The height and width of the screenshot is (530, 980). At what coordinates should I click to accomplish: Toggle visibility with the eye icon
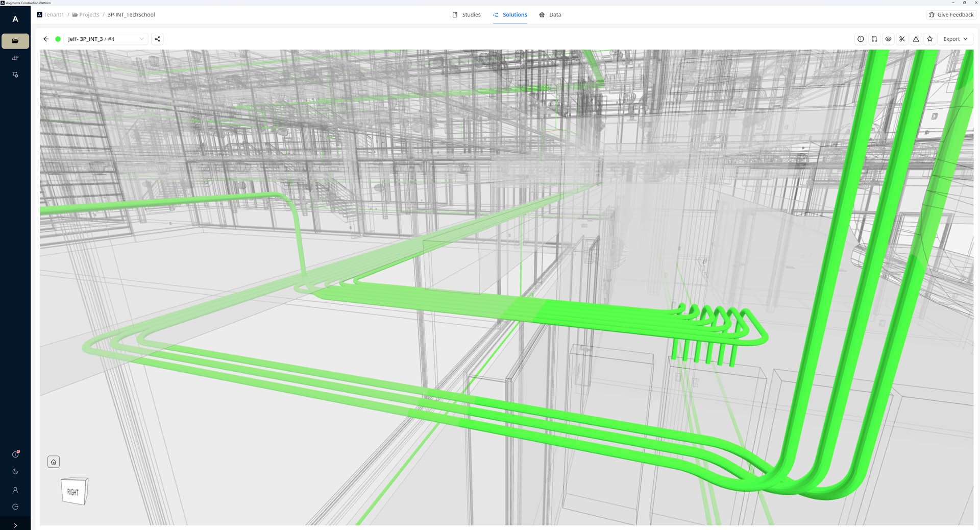pyautogui.click(x=888, y=39)
